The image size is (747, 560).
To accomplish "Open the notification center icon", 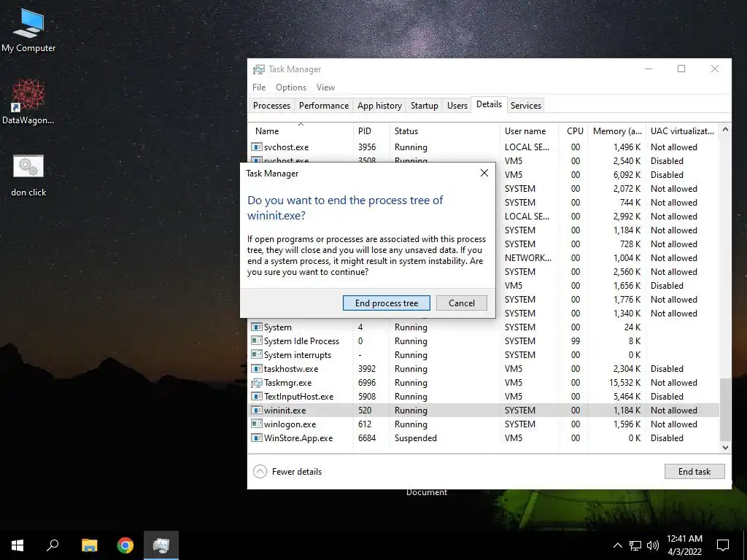I will [723, 545].
